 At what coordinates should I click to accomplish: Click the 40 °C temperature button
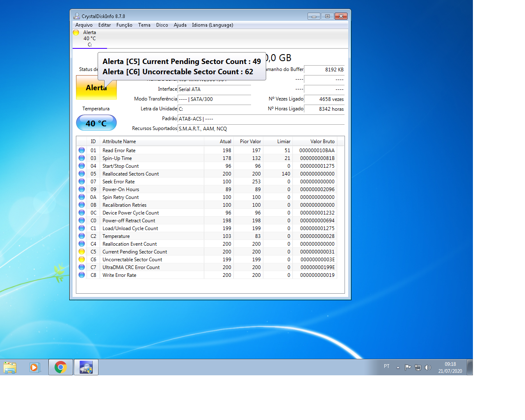pos(96,123)
